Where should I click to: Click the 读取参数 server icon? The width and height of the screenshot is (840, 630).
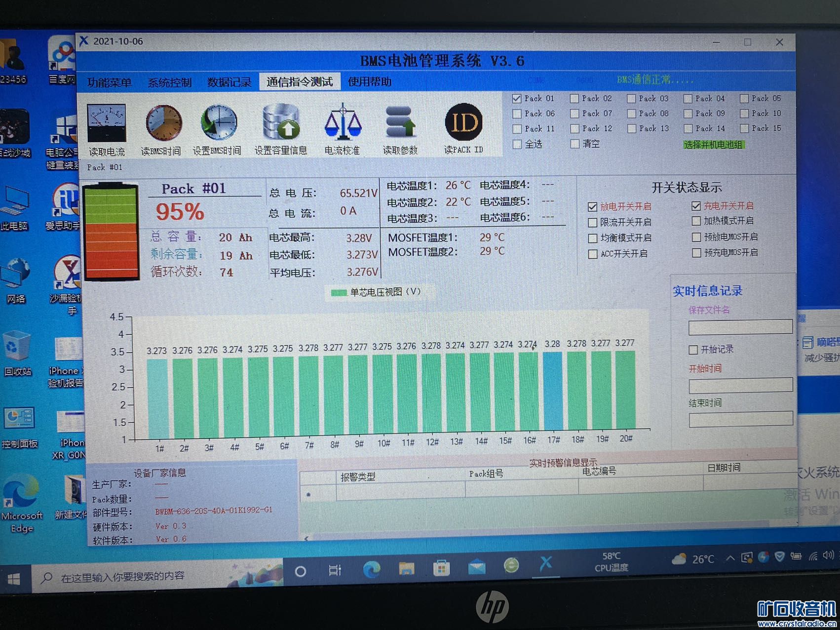(400, 122)
